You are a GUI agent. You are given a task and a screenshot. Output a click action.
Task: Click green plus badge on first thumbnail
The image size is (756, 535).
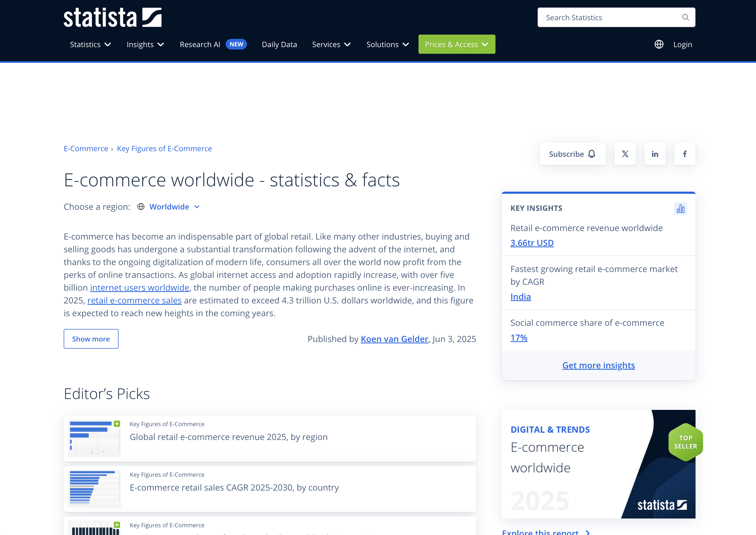pos(117,424)
